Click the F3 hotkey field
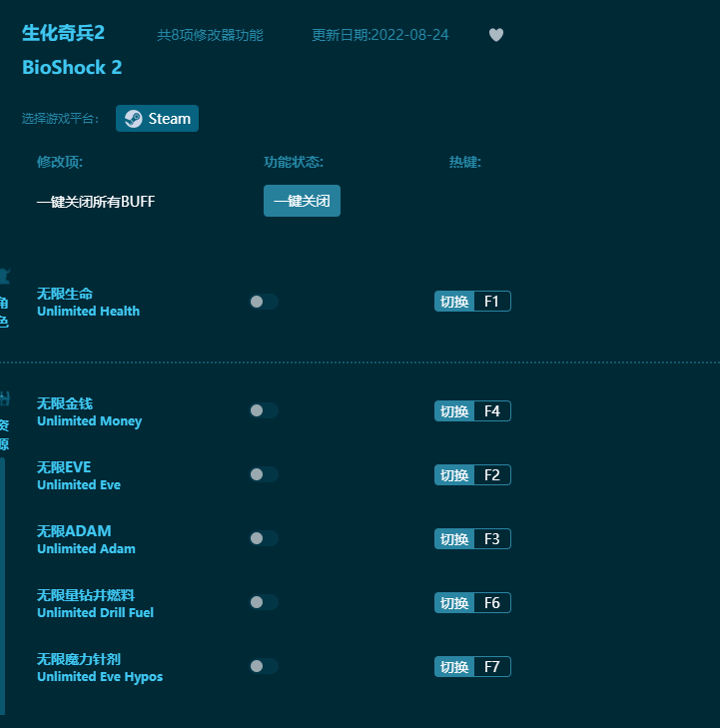The image size is (720, 728). point(492,538)
